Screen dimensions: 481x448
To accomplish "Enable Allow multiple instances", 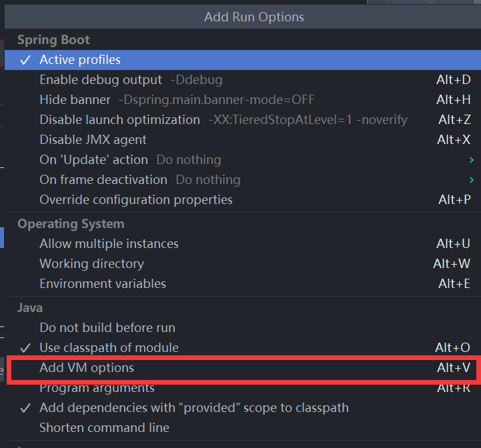I will pos(243,244).
